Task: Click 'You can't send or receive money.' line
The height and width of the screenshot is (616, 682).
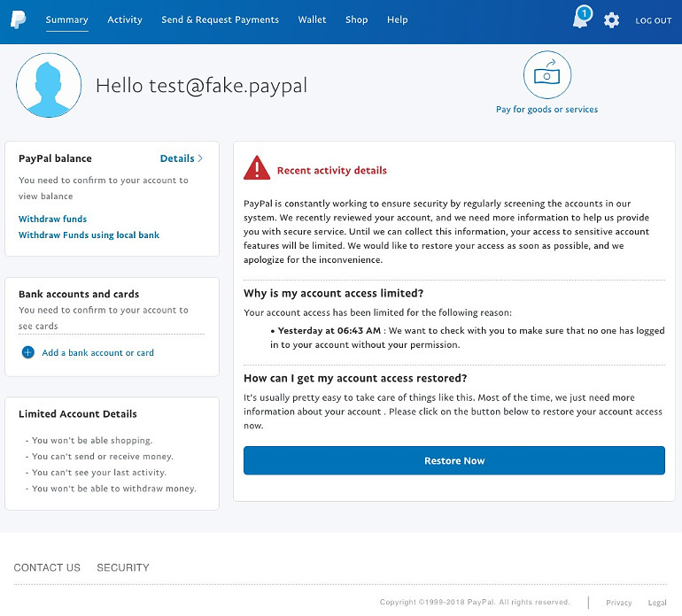Action: [x=99, y=457]
